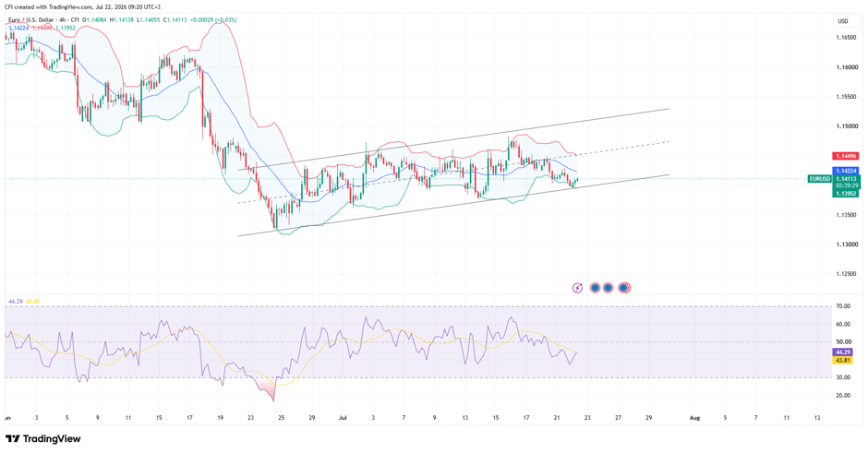Click the EURUSD price label on the axis
The image size is (868, 453).
tap(820, 179)
